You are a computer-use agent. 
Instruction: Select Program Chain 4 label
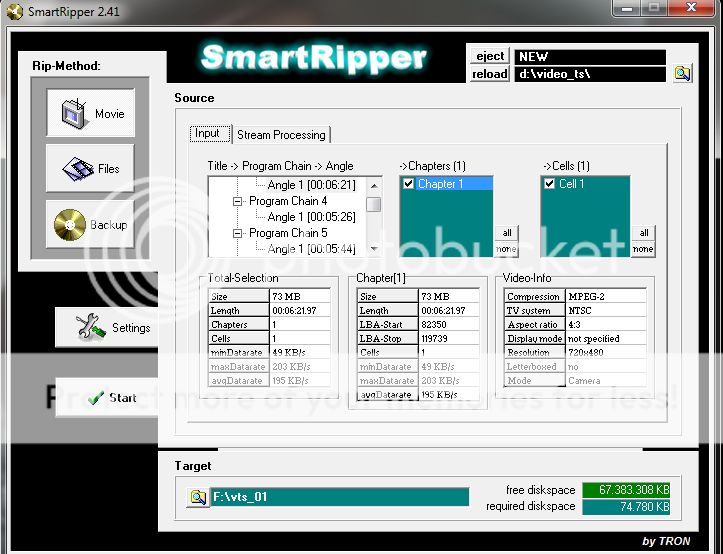tap(288, 201)
